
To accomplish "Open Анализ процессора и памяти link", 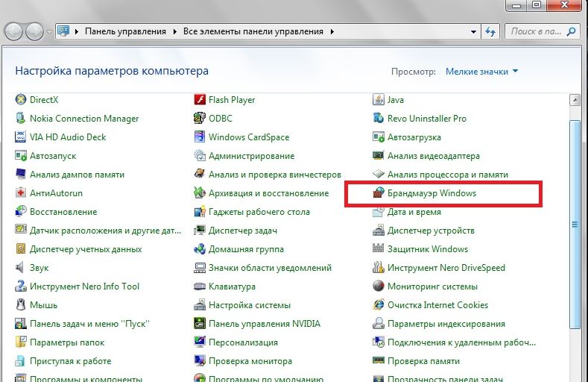I will pyautogui.click(x=448, y=175).
